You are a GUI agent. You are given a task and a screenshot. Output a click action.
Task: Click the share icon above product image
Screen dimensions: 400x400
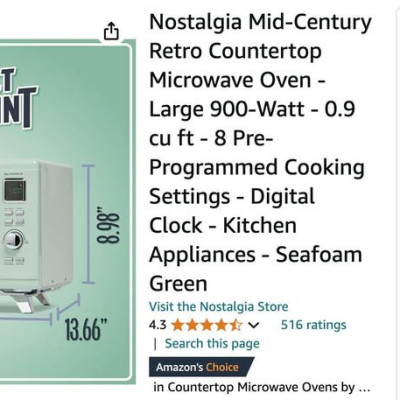point(111,31)
